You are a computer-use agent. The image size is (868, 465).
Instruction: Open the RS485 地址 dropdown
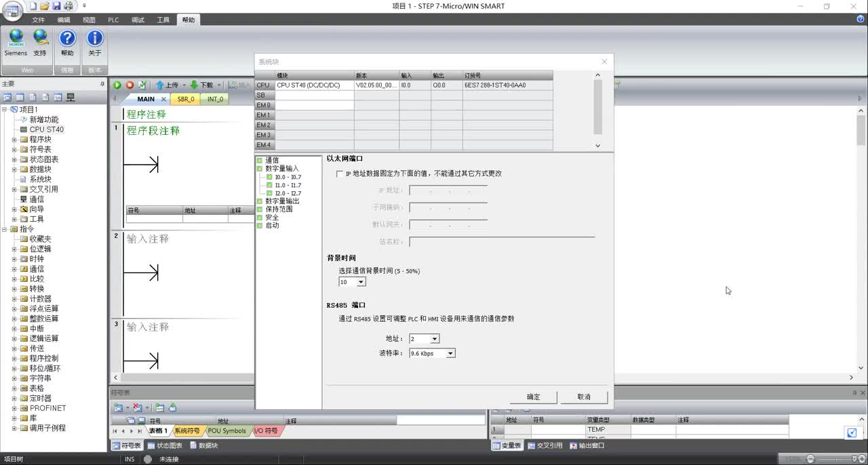point(435,339)
